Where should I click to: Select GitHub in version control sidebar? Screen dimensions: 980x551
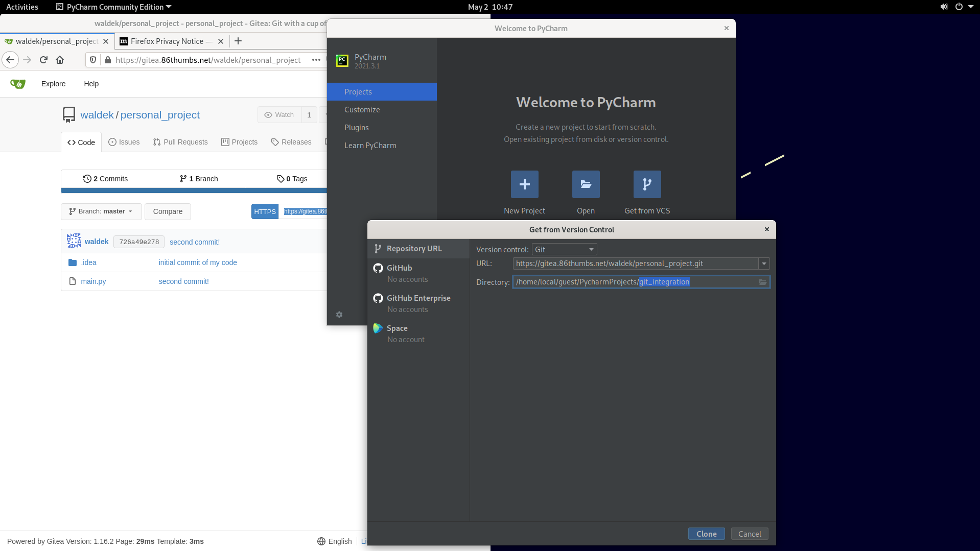pos(418,273)
